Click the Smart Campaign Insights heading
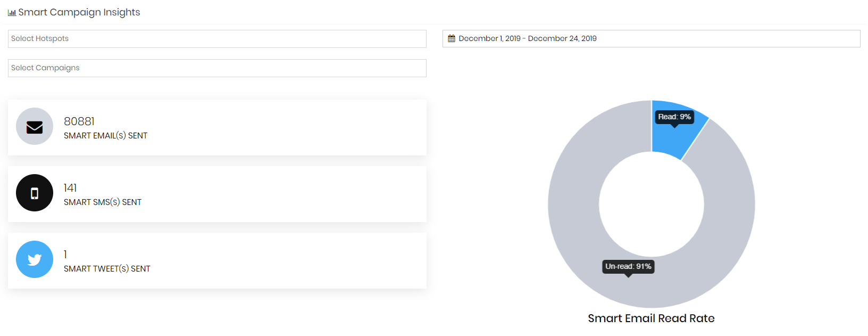 [79, 12]
